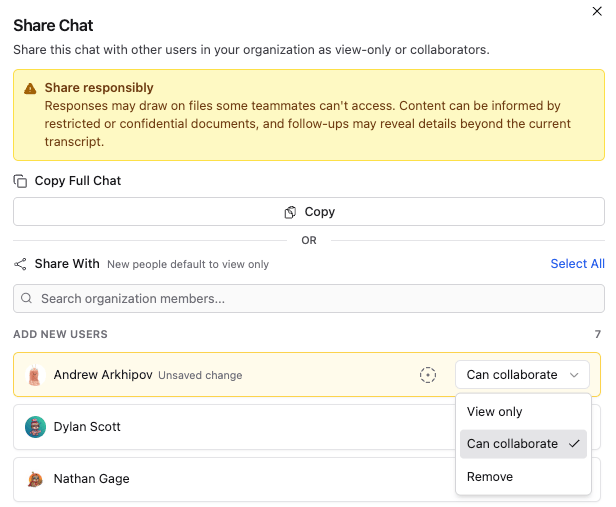Viewport: 616px width, 507px height.
Task: Click the dashed circle icon in Andrew's row
Action: (428, 375)
